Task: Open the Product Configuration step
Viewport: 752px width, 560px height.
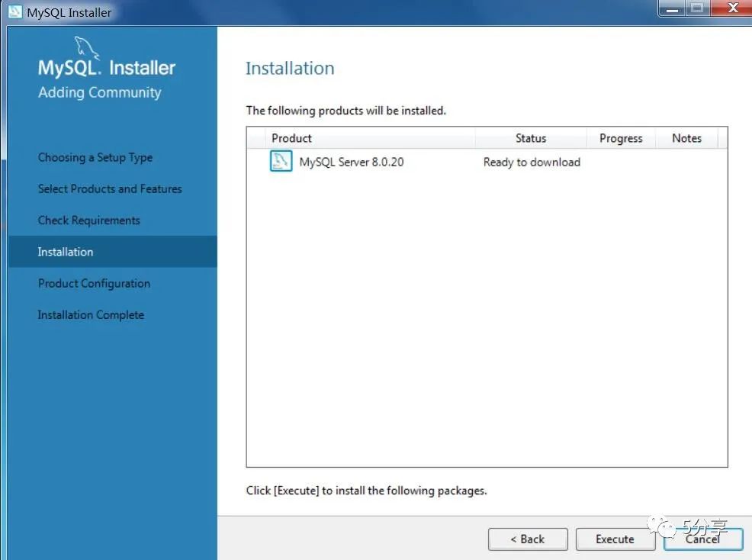Action: point(94,284)
